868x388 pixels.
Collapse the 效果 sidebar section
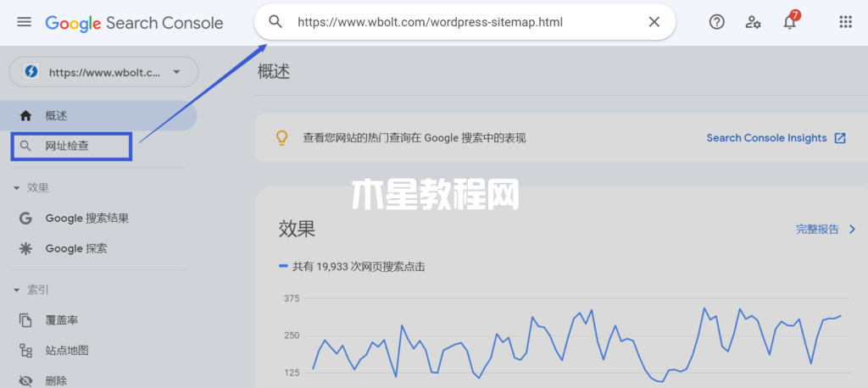coord(31,188)
